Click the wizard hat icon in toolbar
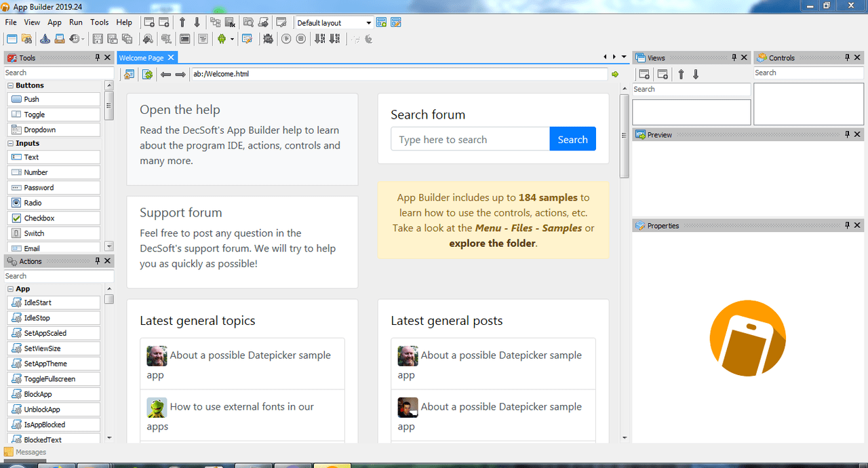 (x=45, y=39)
